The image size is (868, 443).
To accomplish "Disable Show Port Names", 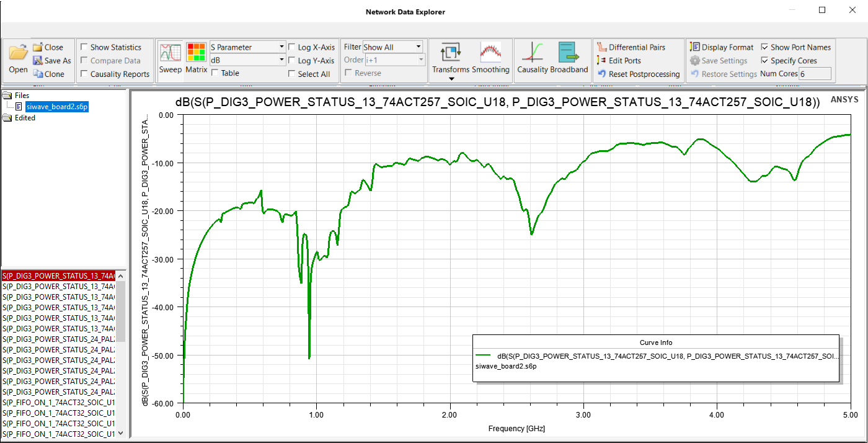I will 766,47.
